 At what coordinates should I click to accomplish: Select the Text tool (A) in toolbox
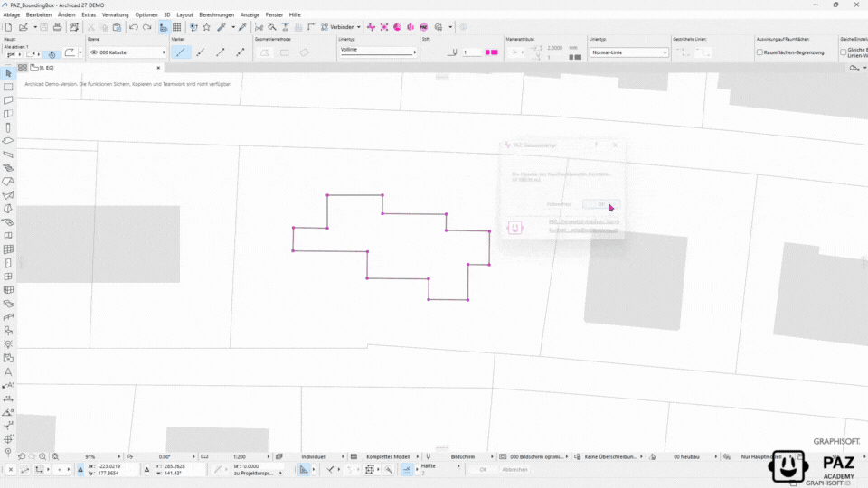[x=8, y=371]
